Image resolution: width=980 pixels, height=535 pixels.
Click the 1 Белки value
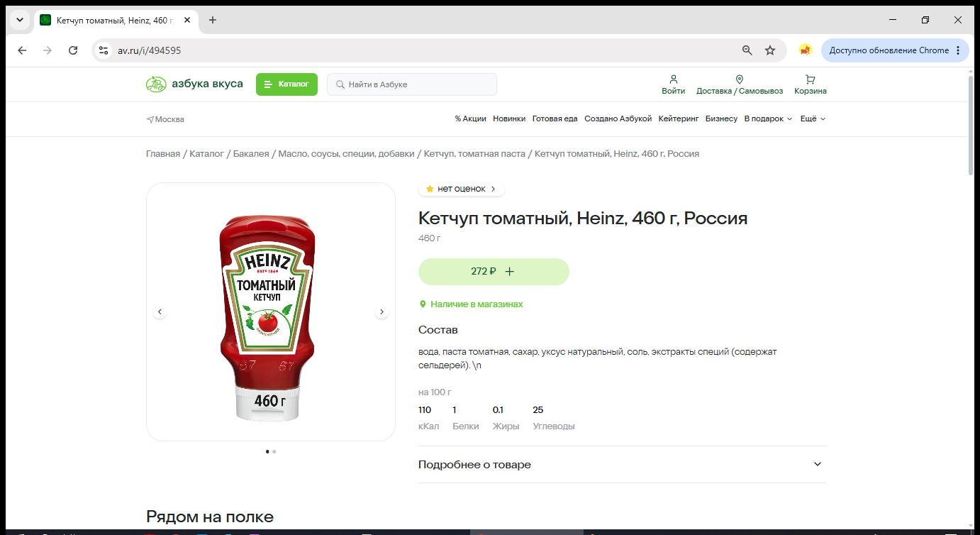point(455,410)
